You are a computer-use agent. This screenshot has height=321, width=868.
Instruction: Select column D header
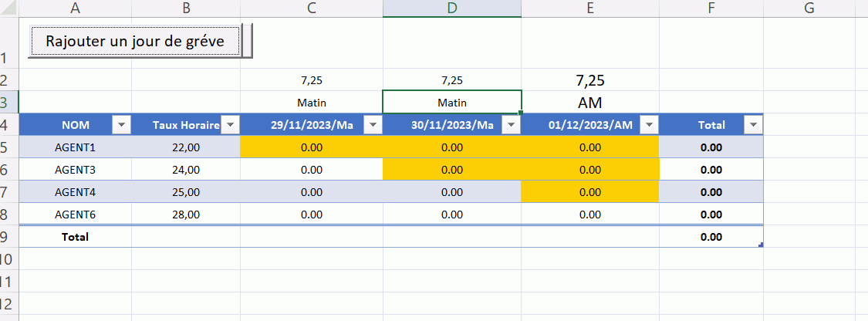coord(451,8)
